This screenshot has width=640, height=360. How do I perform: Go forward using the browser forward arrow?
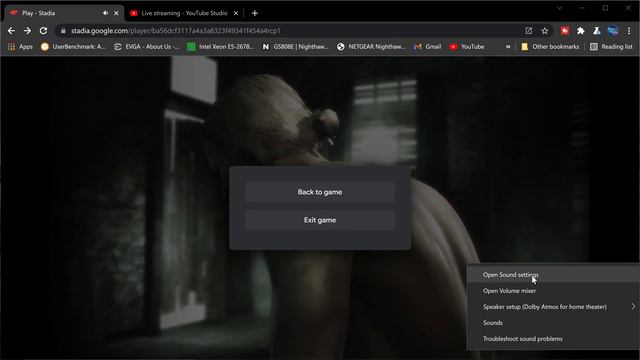click(x=27, y=31)
